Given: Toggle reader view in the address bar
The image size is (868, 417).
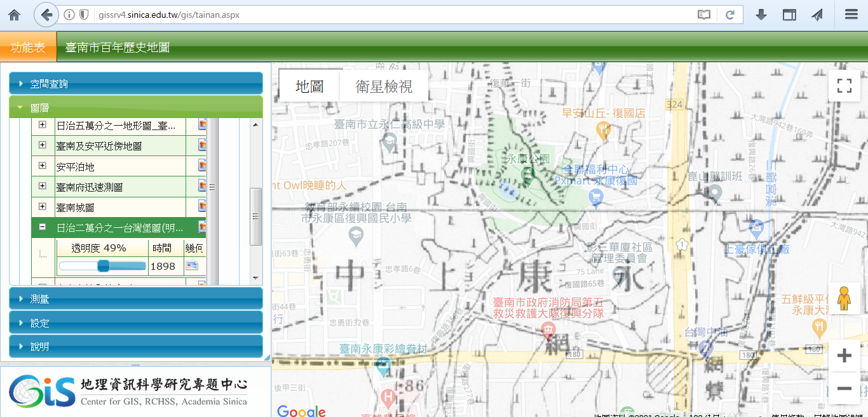Looking at the screenshot, I should [x=703, y=15].
